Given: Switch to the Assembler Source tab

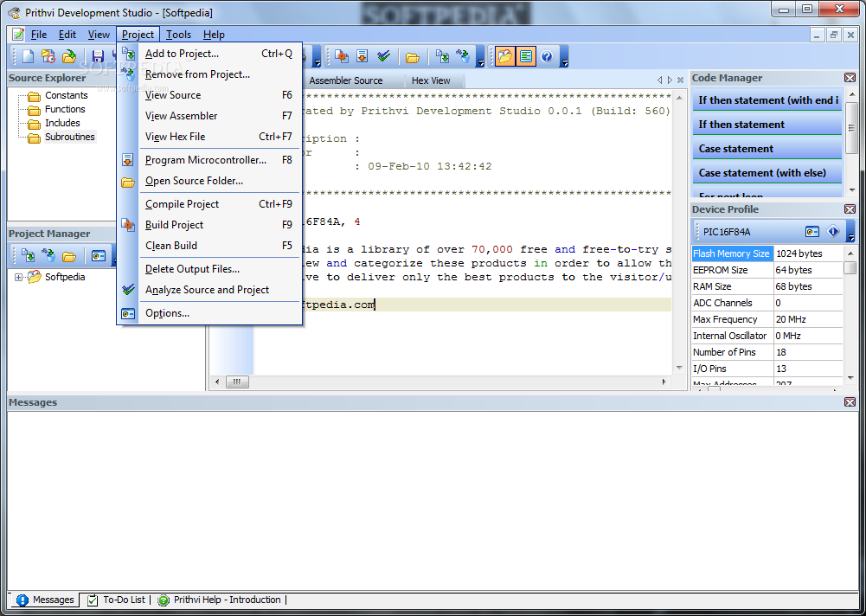Looking at the screenshot, I should pos(346,80).
